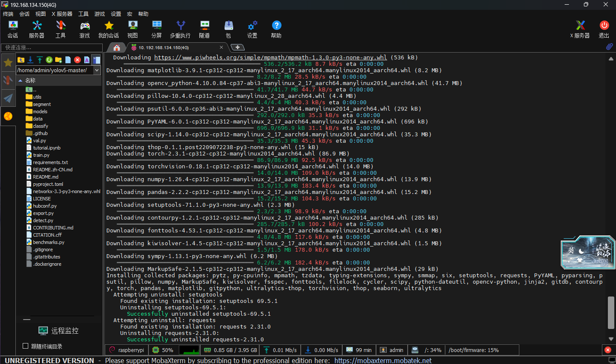This screenshot has width=616, height=364.
Task: Open the Swiss-knife tools sidebar tab
Action: [x=8, y=80]
